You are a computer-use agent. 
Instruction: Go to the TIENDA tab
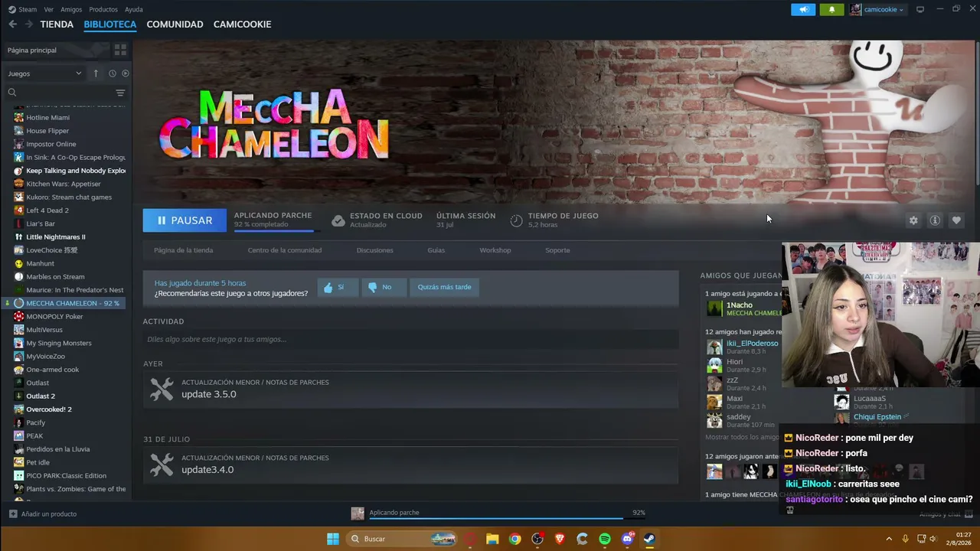click(57, 24)
